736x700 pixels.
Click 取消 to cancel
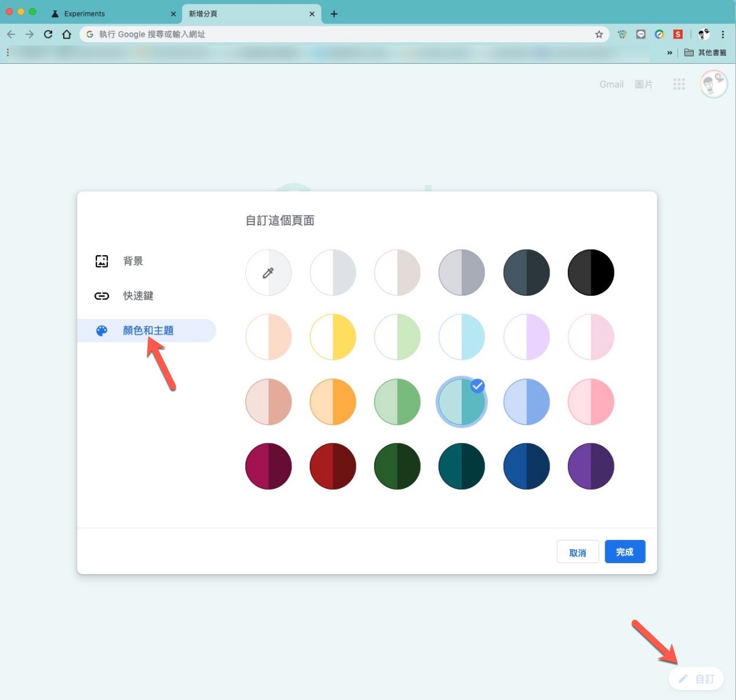[x=578, y=552]
